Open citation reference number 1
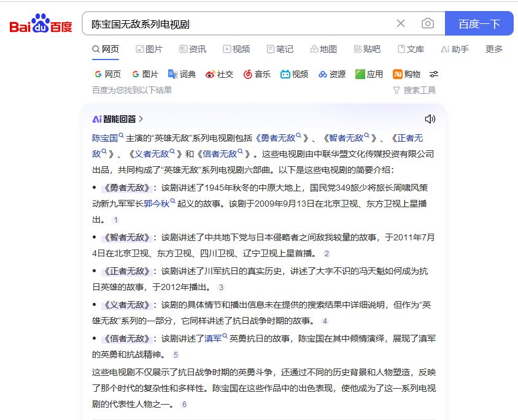Viewport: 518px width, 420px height. coord(115,220)
